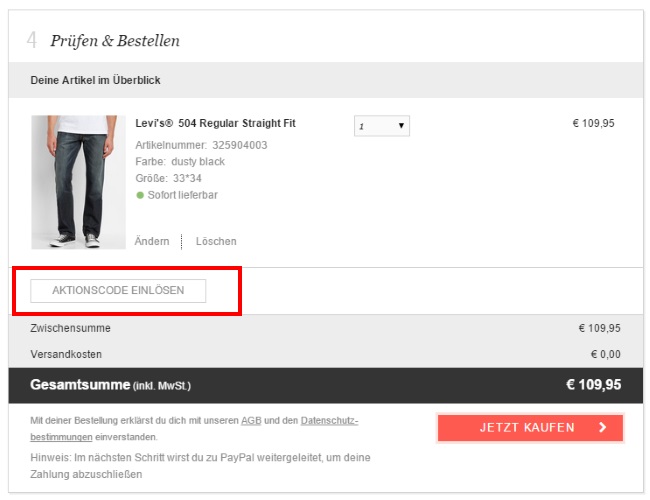This screenshot has height=500, width=650.
Task: Open the AGB link
Action: pos(251,420)
